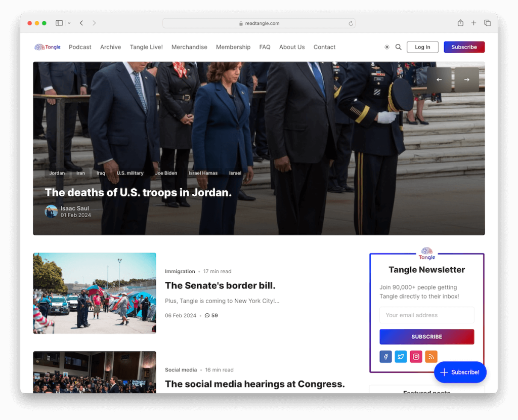Go to Tangle Live! page

click(x=146, y=47)
